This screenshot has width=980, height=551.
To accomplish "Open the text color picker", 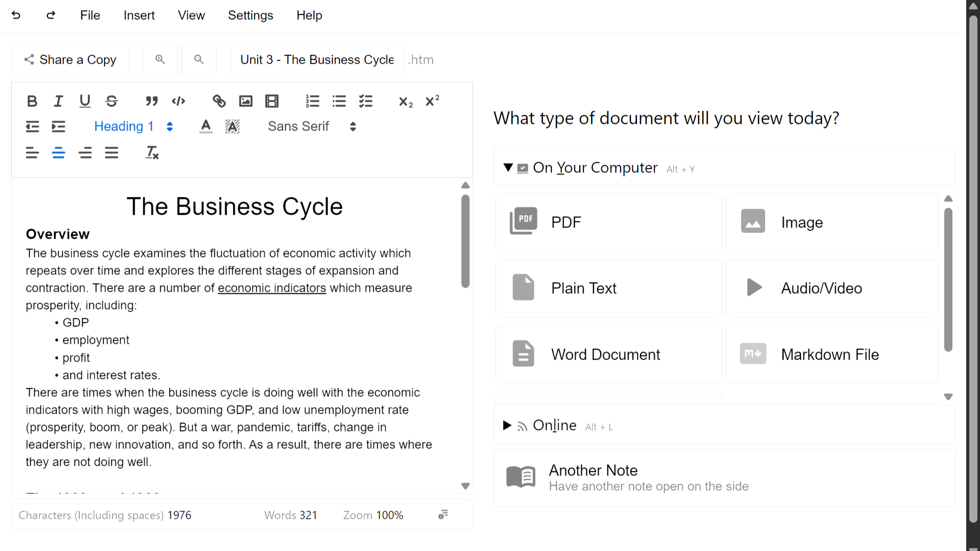I will [x=206, y=126].
